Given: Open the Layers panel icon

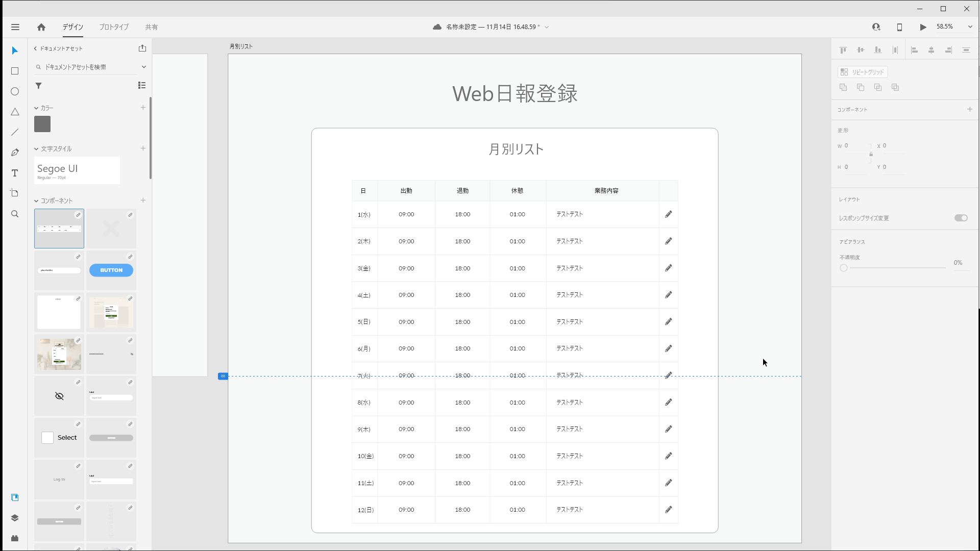Looking at the screenshot, I should click(15, 518).
